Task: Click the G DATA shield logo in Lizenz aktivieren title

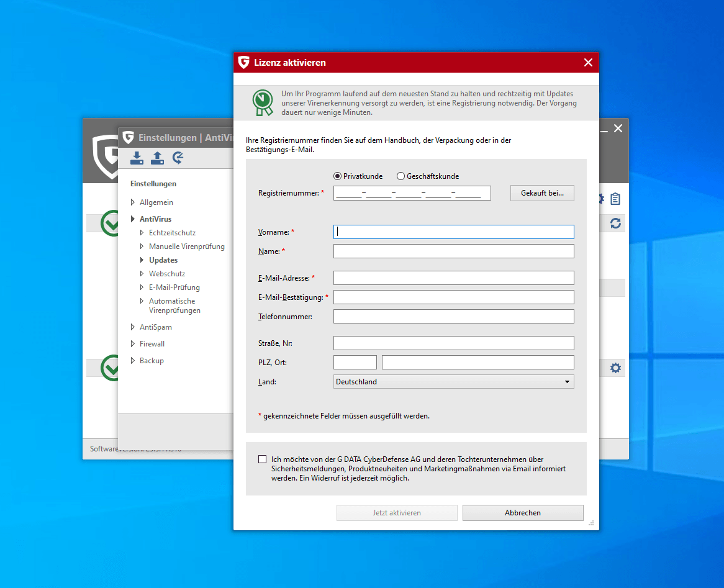Action: [244, 63]
